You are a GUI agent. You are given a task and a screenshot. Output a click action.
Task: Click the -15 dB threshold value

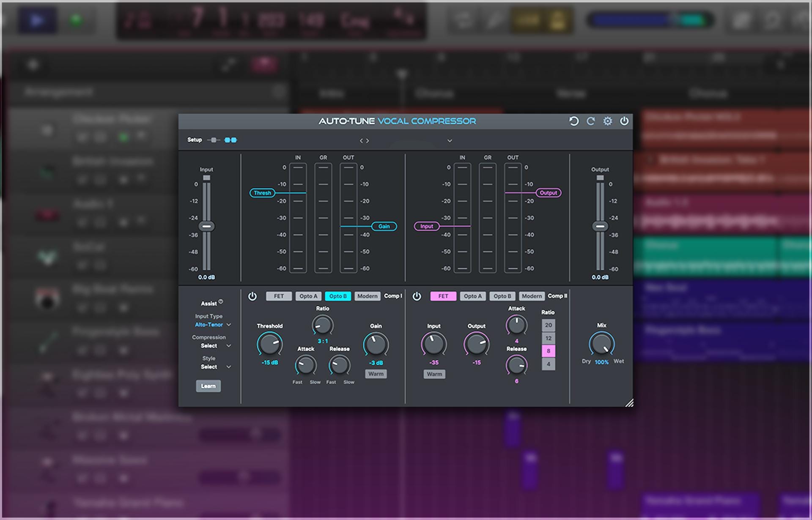(x=270, y=363)
